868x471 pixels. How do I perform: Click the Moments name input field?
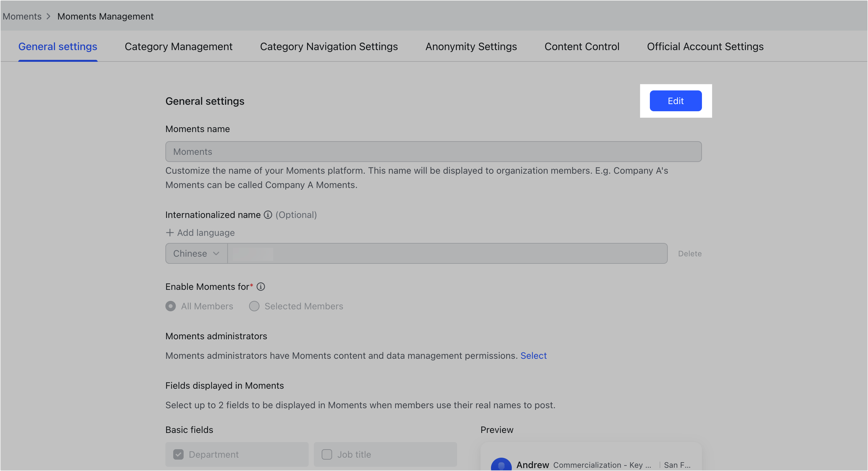click(433, 152)
